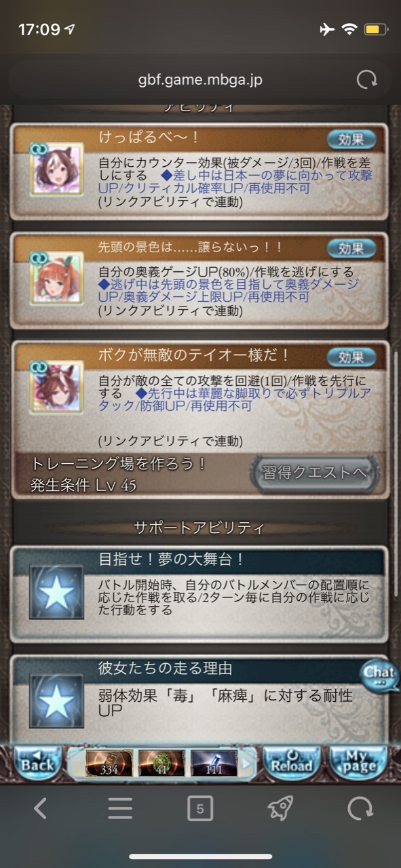Show 効果 details for ボクが無敵のテイオー様だ
The image size is (401, 868).
[x=351, y=357]
